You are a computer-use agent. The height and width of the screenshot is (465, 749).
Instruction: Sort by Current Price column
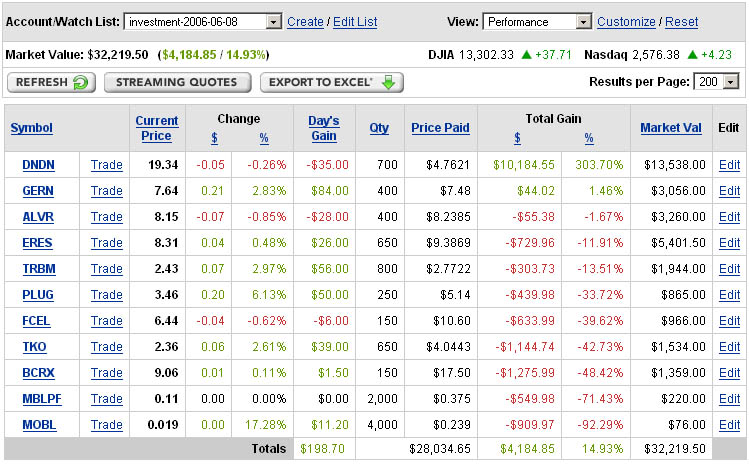pyautogui.click(x=157, y=128)
